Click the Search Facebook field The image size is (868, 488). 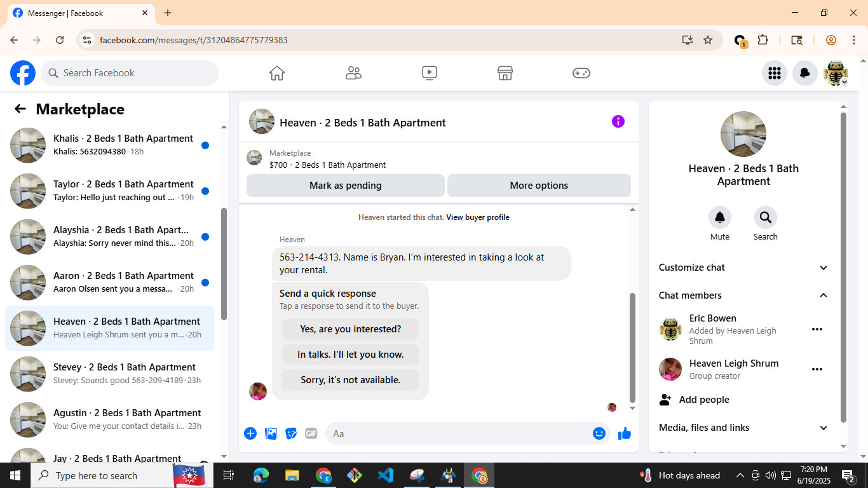click(130, 73)
